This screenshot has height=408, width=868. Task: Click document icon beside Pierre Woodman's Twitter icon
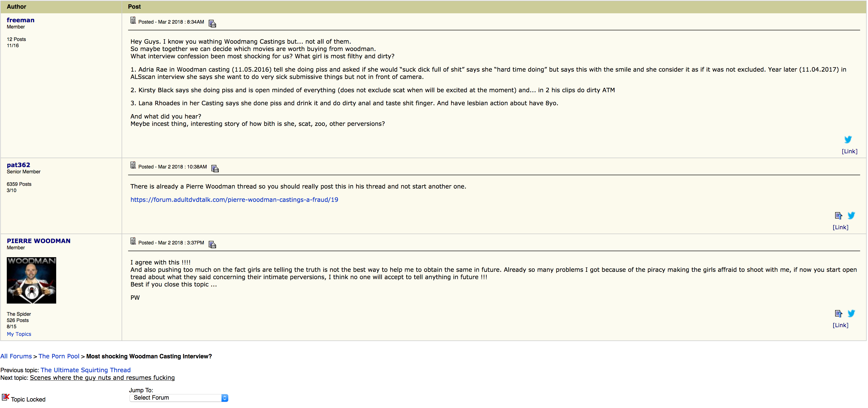(x=838, y=314)
